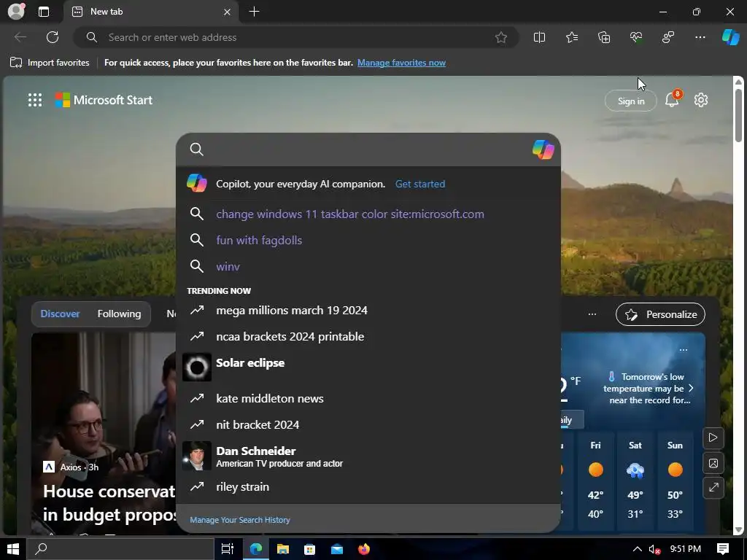Click Import favorites

(50, 63)
